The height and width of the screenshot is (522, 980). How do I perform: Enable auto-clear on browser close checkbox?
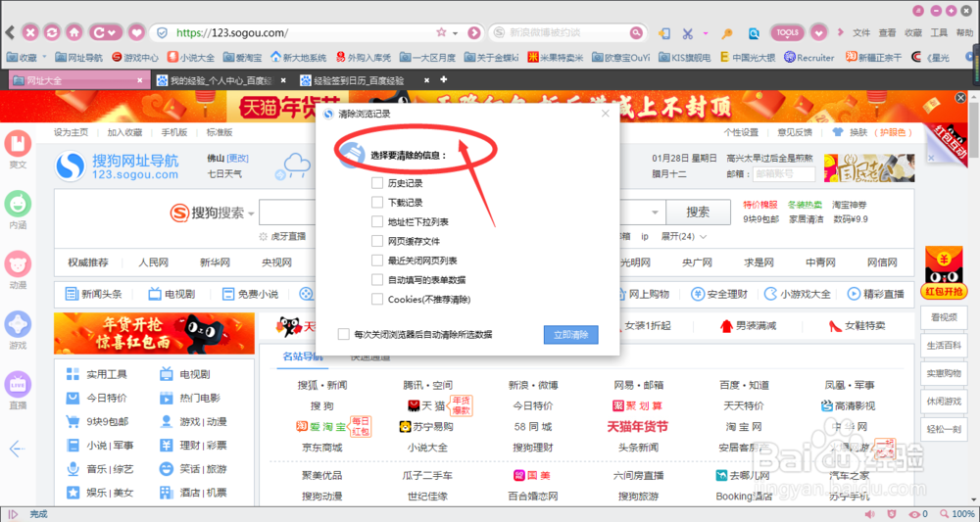pyautogui.click(x=343, y=334)
